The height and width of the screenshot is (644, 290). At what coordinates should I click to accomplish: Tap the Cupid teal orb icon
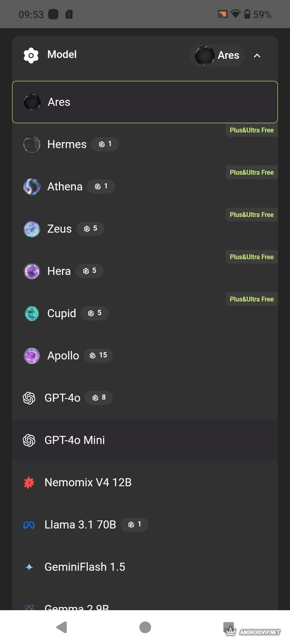[x=32, y=314]
